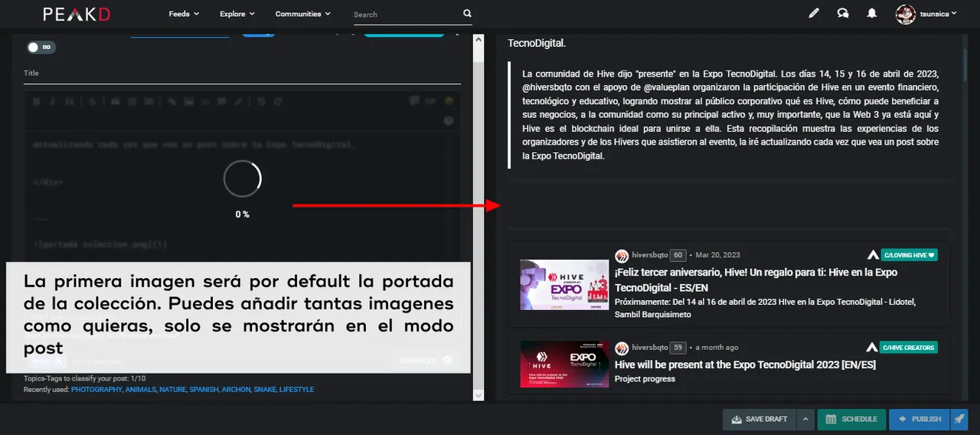Click the 'Project progress' description
The width and height of the screenshot is (980, 435).
(645, 379)
